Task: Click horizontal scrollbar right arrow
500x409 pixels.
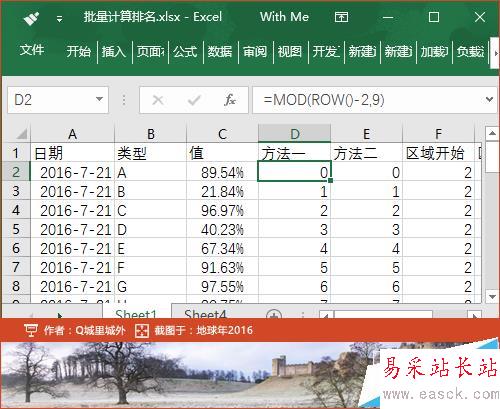Action: (x=474, y=315)
